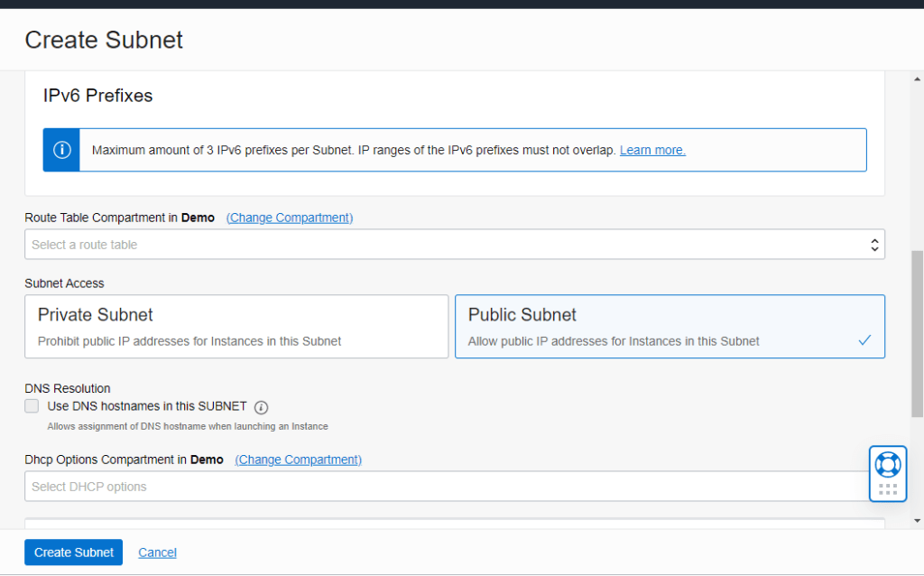Screen dimensions: 924x576
Task: Click the info icon beside DNS hostnames
Action: pyautogui.click(x=262, y=407)
